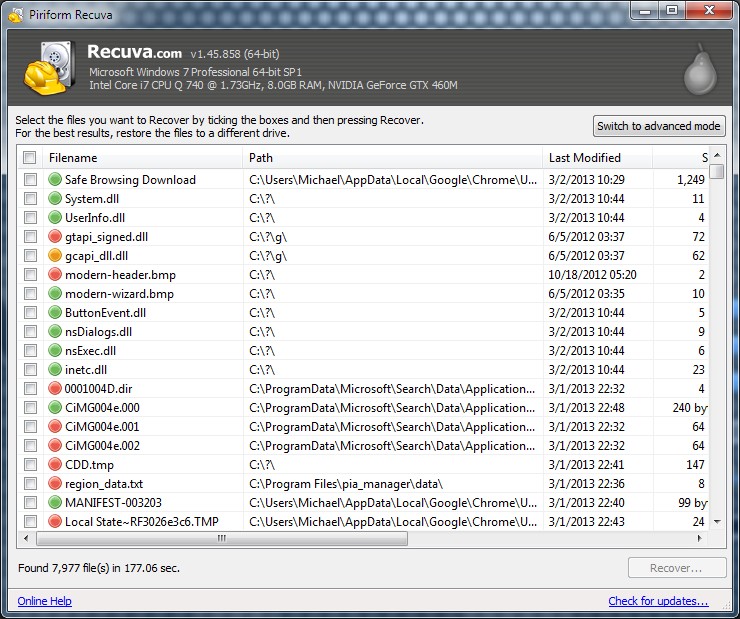Click red status icon of 0001004D.dir
The width and height of the screenshot is (740, 619).
[55, 389]
